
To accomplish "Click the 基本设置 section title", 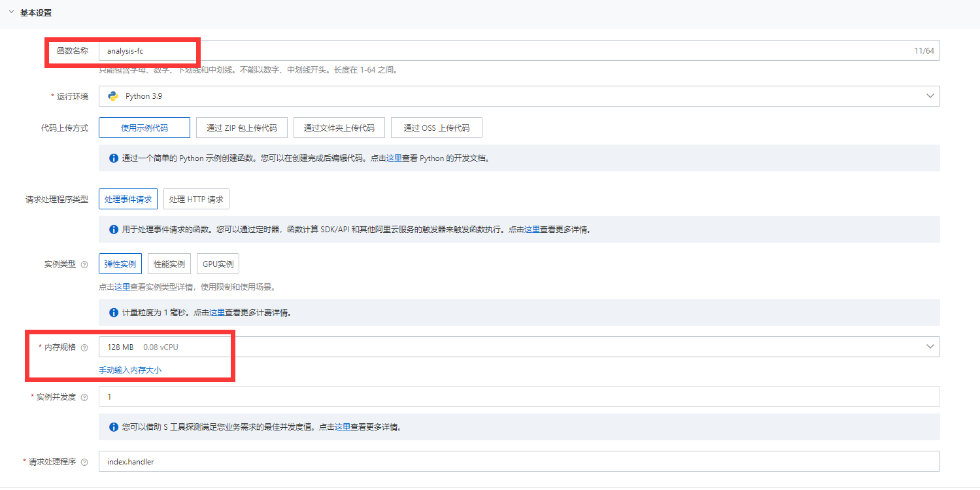I will point(36,12).
